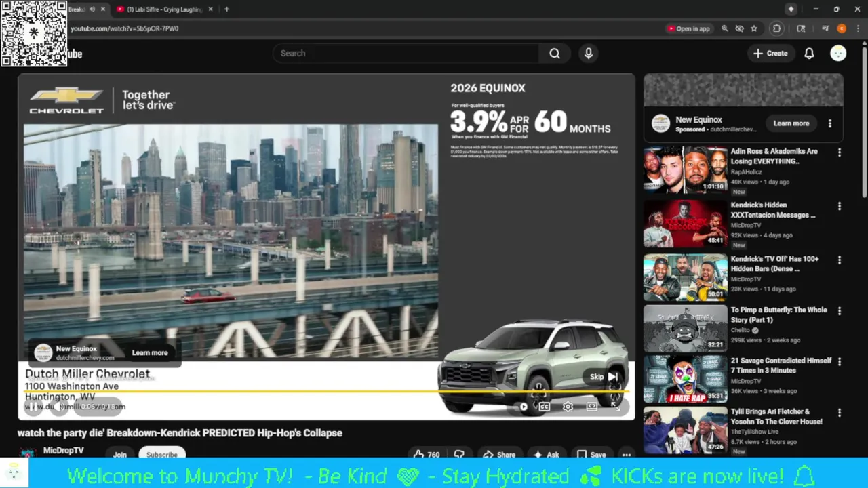
Task: Open the YouTube account avatar menu
Action: click(838, 54)
